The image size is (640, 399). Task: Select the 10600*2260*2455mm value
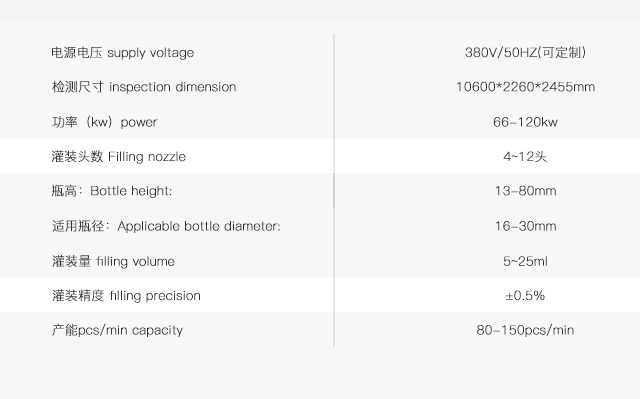(525, 87)
